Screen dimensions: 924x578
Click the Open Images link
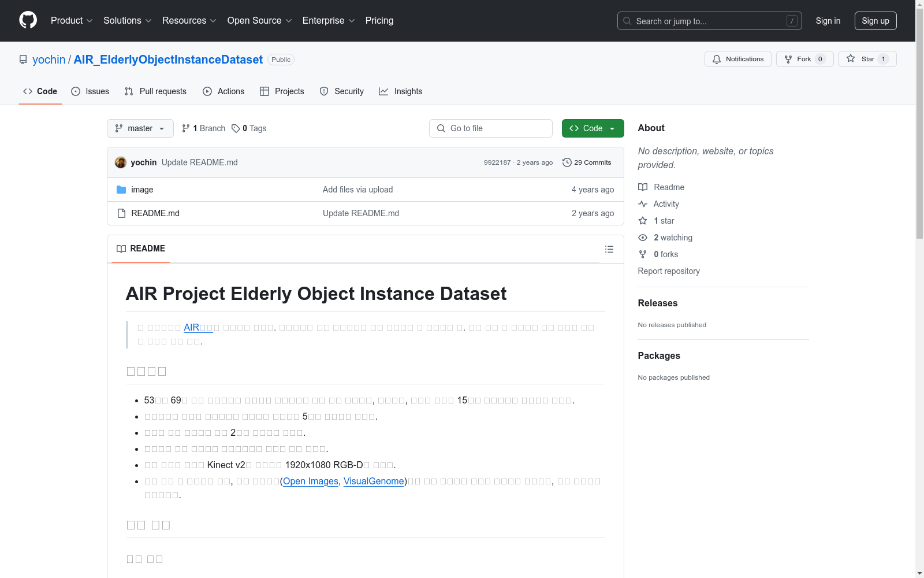click(x=311, y=481)
